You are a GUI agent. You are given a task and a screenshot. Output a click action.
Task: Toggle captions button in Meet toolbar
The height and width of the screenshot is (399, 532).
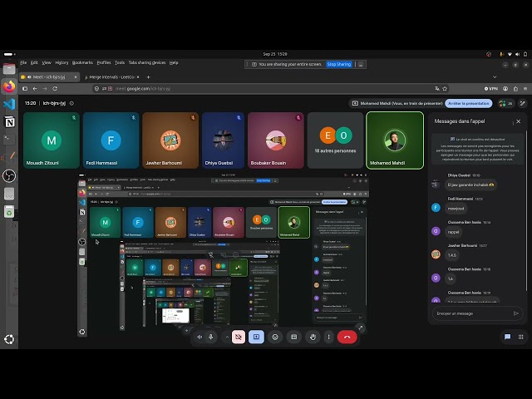point(293,337)
